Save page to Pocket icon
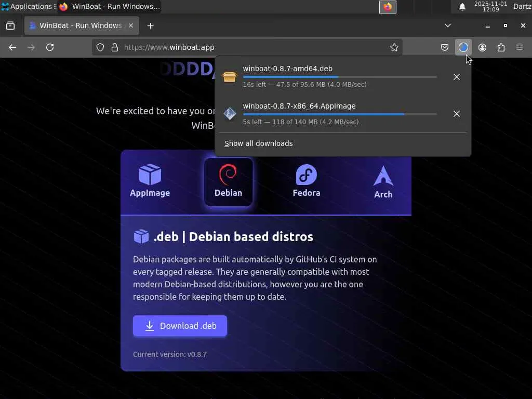This screenshot has height=399, width=532. [445, 47]
